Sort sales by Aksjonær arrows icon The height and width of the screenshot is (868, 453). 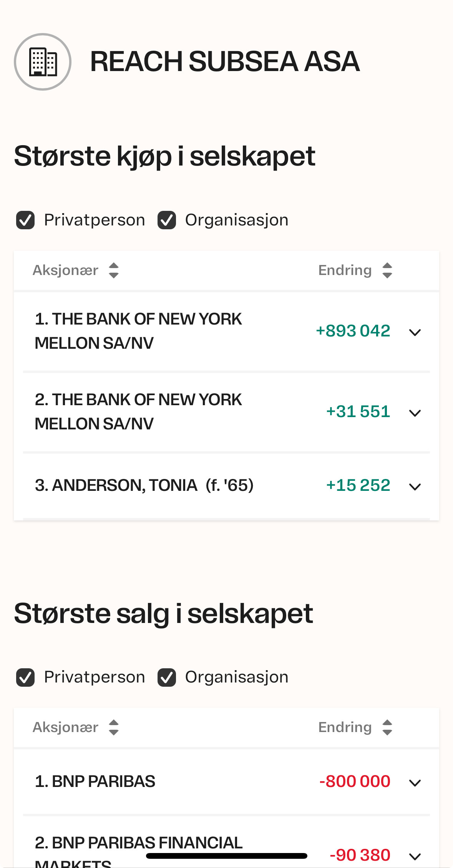pyautogui.click(x=114, y=727)
